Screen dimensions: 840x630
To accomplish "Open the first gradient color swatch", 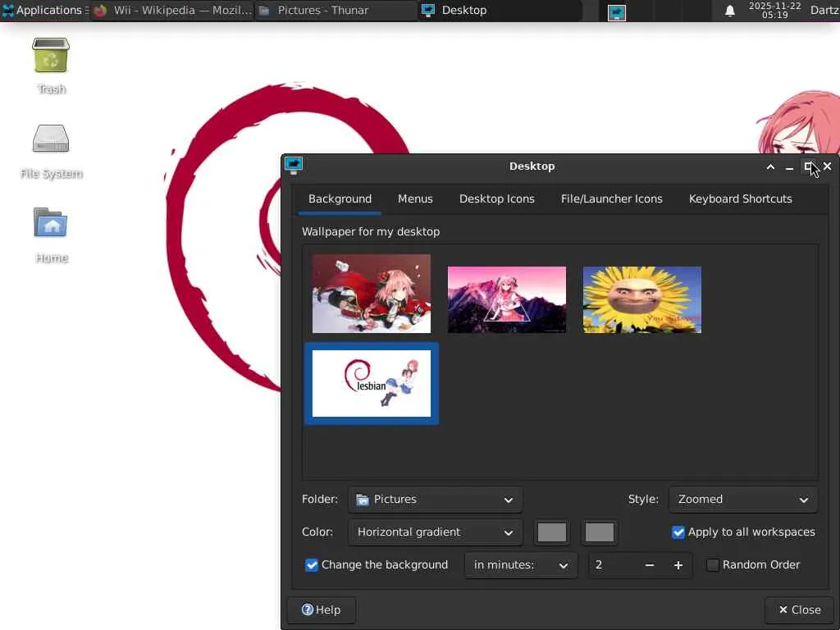I will point(552,532).
